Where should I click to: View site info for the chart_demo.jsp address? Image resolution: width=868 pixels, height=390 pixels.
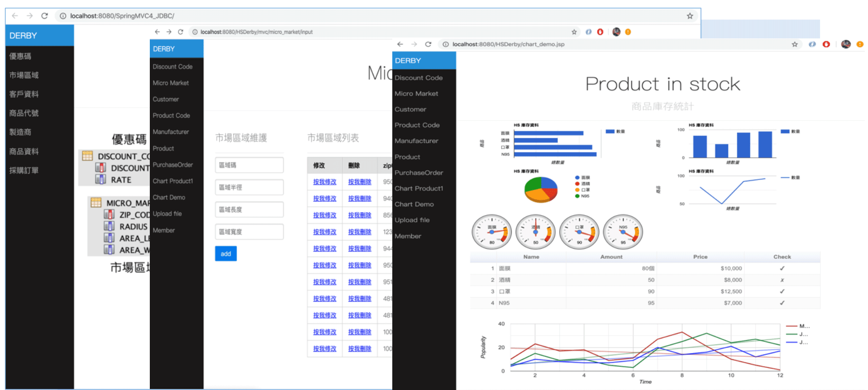click(445, 44)
